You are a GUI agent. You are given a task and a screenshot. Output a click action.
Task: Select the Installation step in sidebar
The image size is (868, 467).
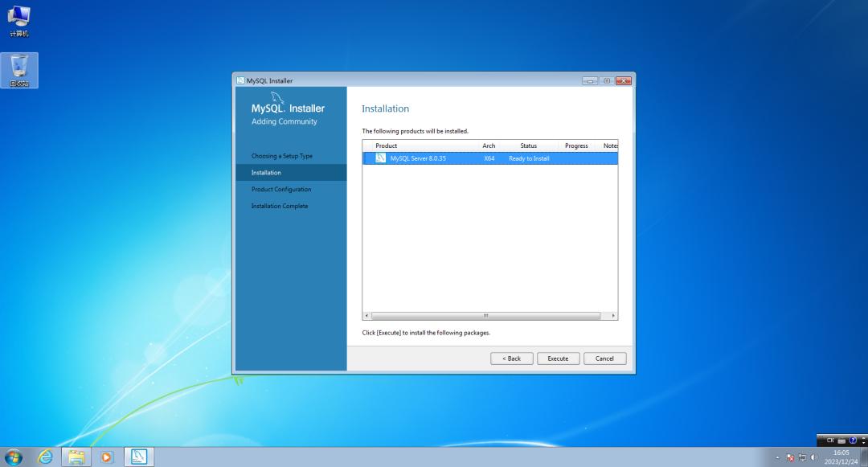(291, 173)
